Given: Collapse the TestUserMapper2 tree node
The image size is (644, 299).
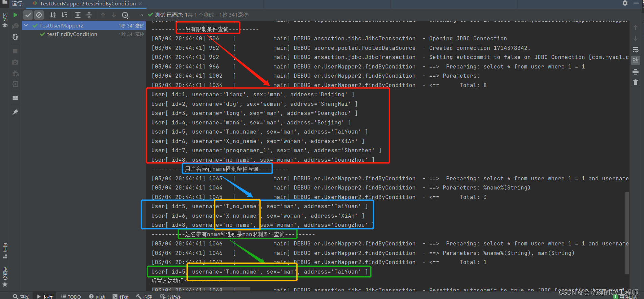Looking at the screenshot, I should click(26, 25).
